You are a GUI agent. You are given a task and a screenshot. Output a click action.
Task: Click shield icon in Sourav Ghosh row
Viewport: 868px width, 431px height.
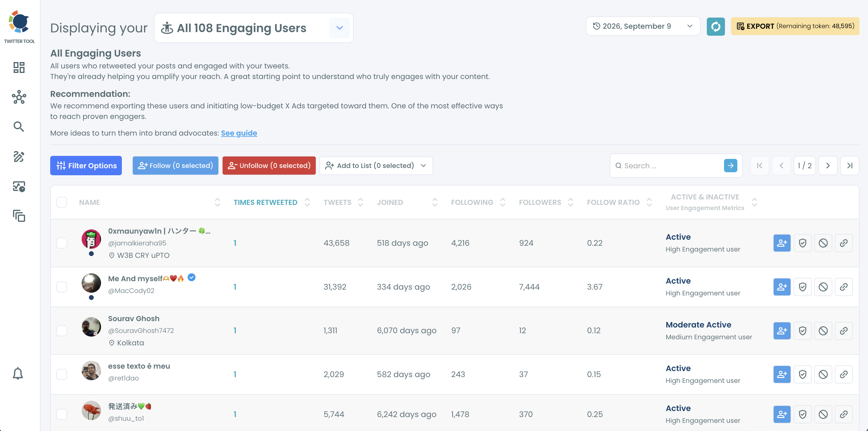click(802, 331)
